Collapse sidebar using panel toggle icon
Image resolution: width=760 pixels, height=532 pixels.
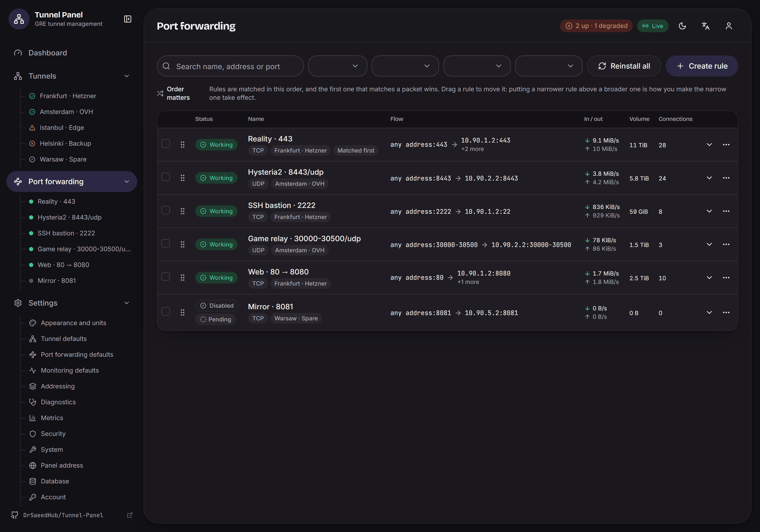(127, 19)
